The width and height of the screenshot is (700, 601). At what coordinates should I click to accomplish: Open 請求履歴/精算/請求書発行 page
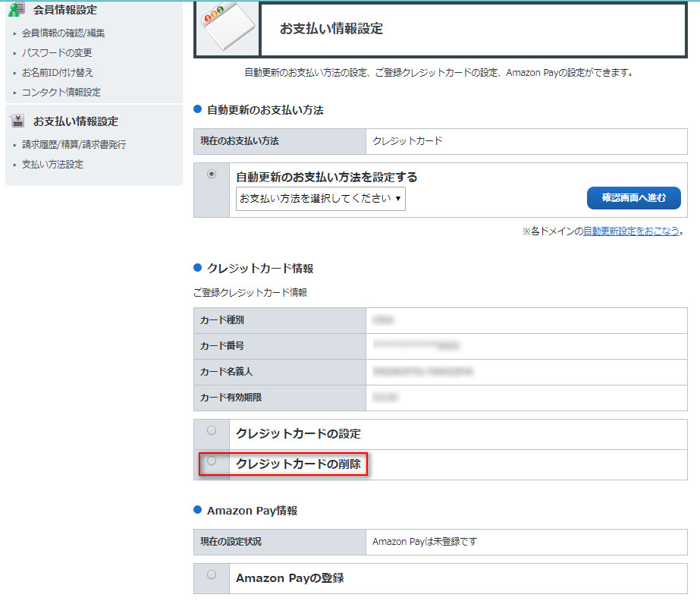[x=74, y=145]
